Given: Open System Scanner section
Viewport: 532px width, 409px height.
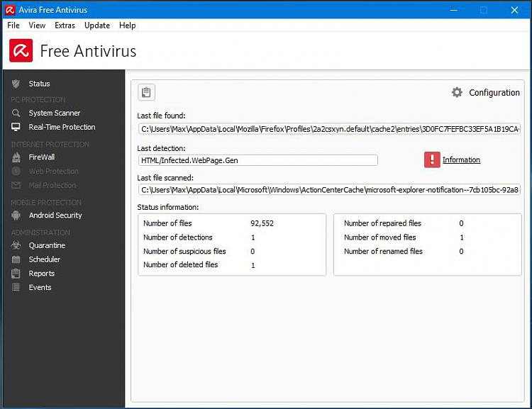Looking at the screenshot, I should tap(55, 113).
